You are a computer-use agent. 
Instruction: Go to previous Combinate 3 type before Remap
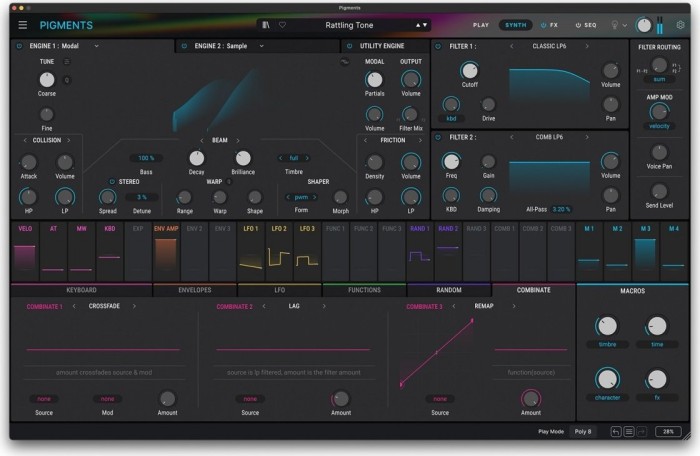(x=454, y=306)
